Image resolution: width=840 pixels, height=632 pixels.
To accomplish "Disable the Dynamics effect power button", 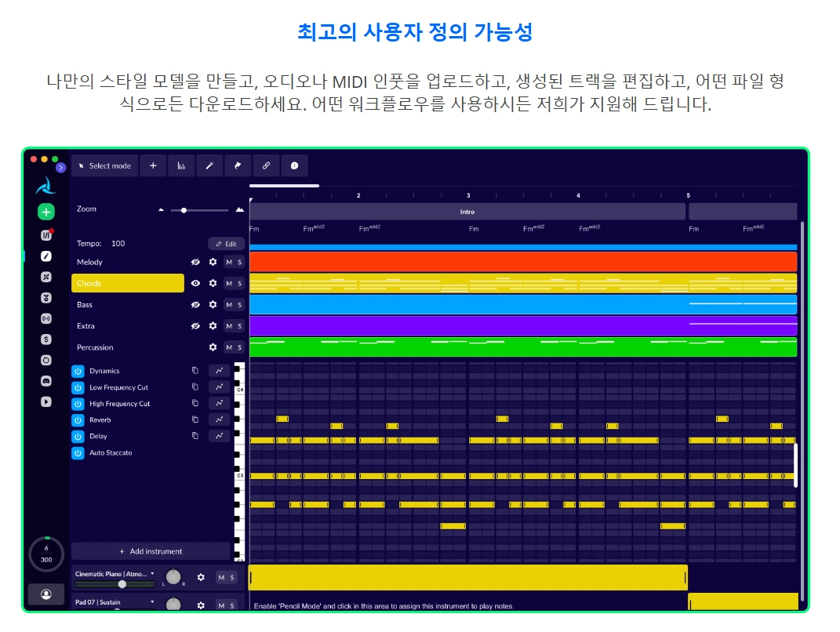I will (x=78, y=371).
